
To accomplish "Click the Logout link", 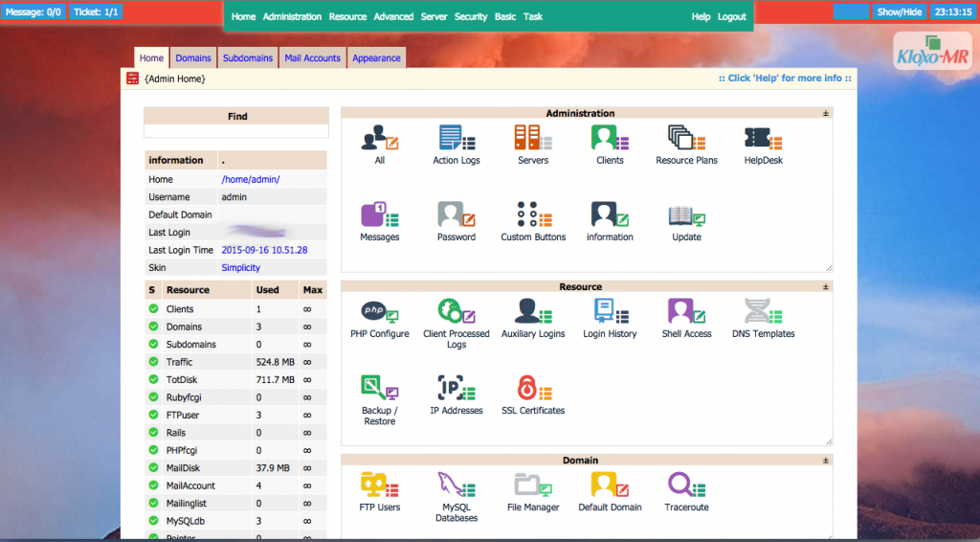I will pyautogui.click(x=732, y=17).
